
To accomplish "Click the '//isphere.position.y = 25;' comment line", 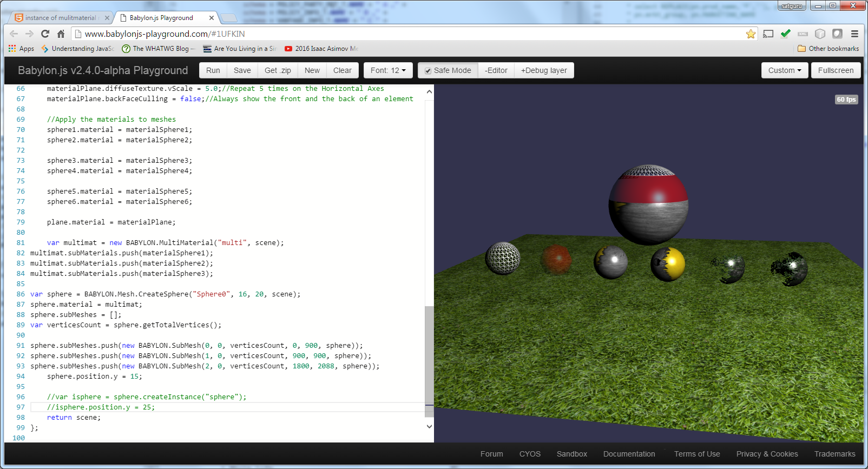I will pyautogui.click(x=101, y=407).
